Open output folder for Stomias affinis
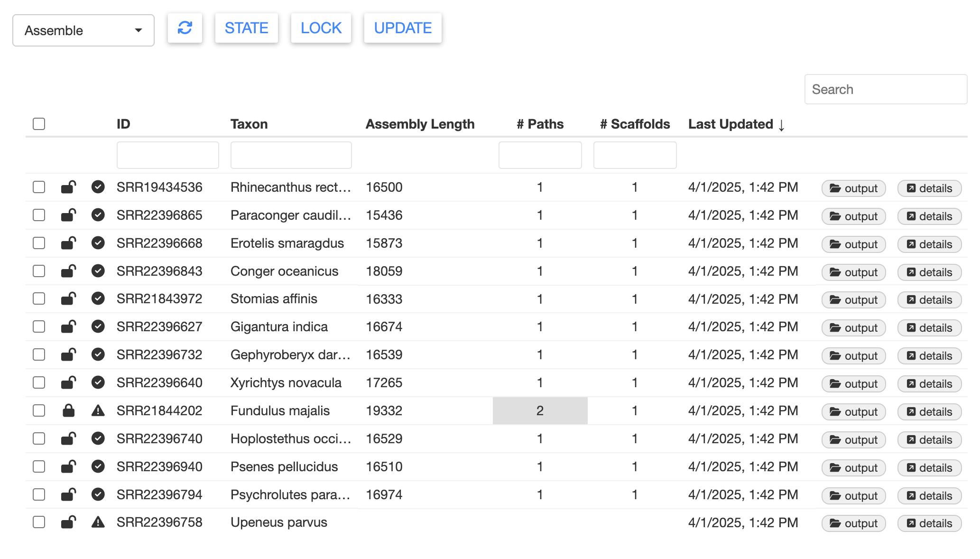 pos(854,300)
